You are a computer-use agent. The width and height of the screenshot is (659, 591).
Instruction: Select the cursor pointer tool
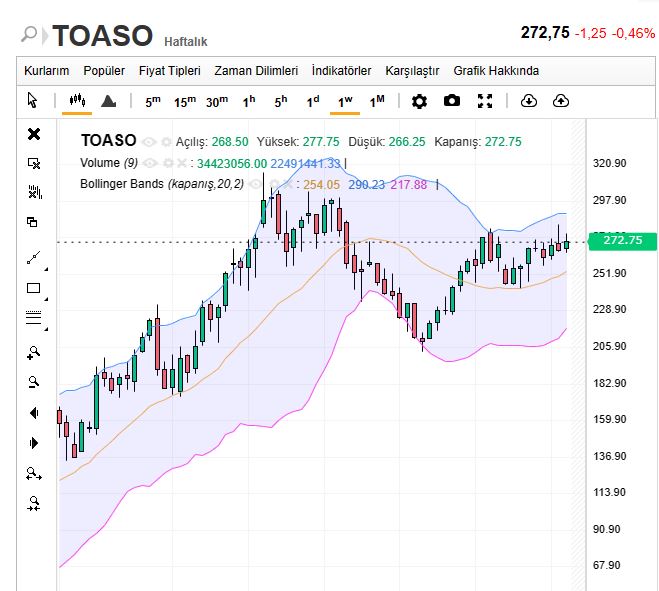coord(32,100)
